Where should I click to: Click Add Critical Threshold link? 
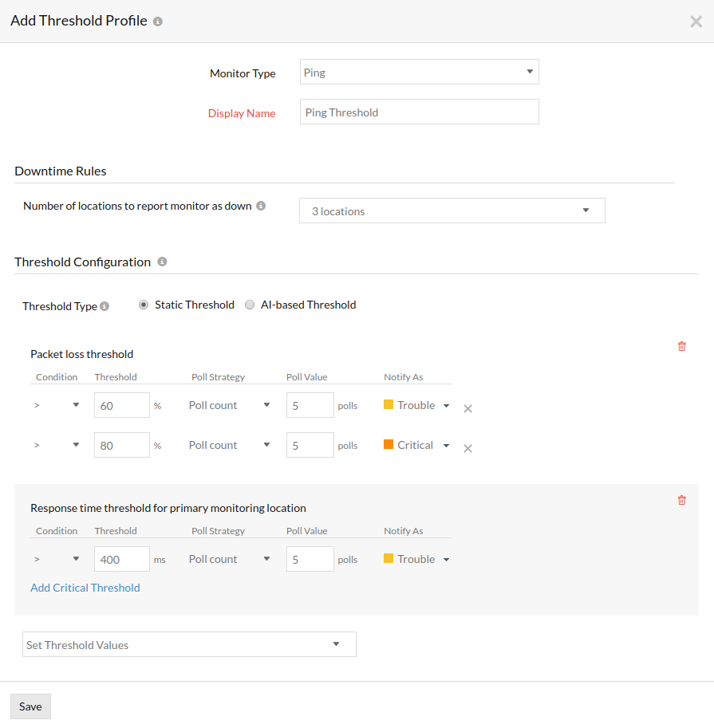(x=85, y=588)
